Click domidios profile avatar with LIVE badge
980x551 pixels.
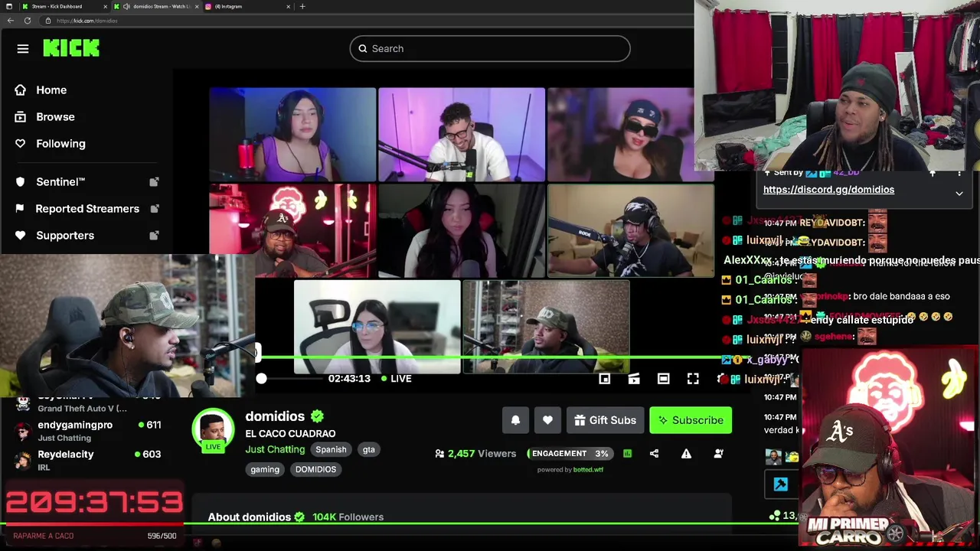[x=213, y=431]
